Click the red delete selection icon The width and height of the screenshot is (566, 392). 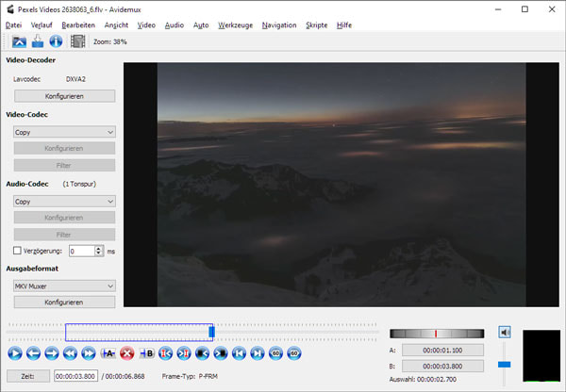click(127, 353)
